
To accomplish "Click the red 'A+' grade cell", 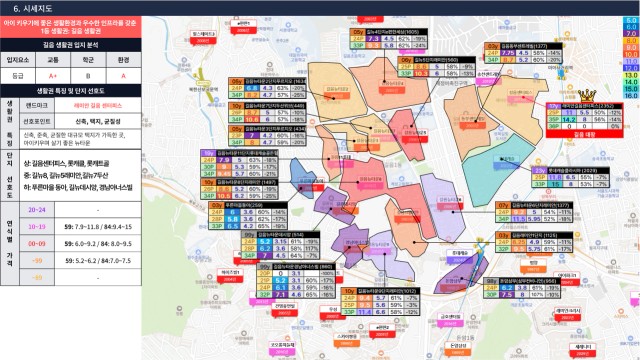I will coord(53,76).
